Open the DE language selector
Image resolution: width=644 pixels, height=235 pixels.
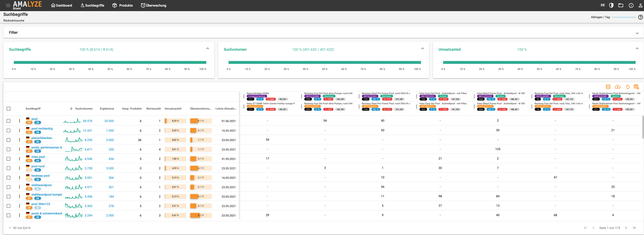tap(603, 5)
